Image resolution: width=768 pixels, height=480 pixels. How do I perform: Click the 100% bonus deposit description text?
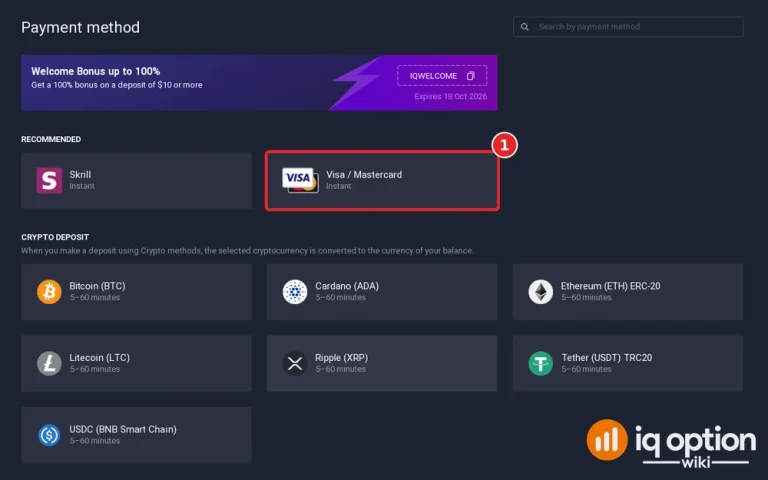117,85
